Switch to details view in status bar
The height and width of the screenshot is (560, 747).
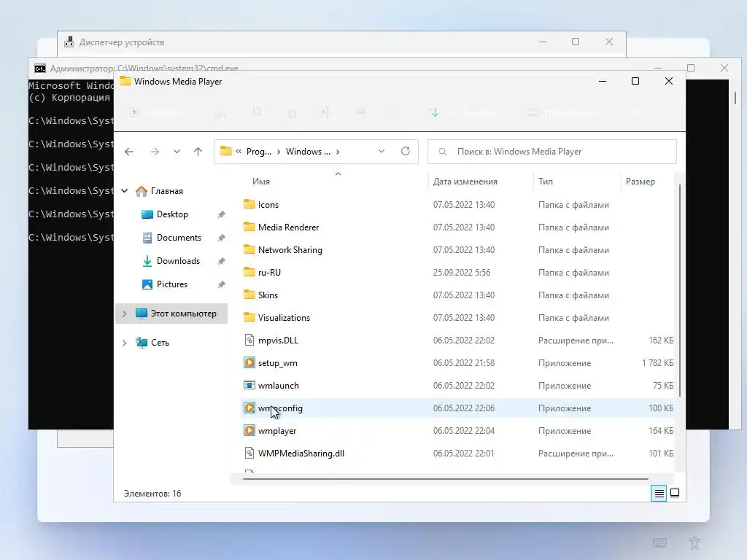coord(659,494)
